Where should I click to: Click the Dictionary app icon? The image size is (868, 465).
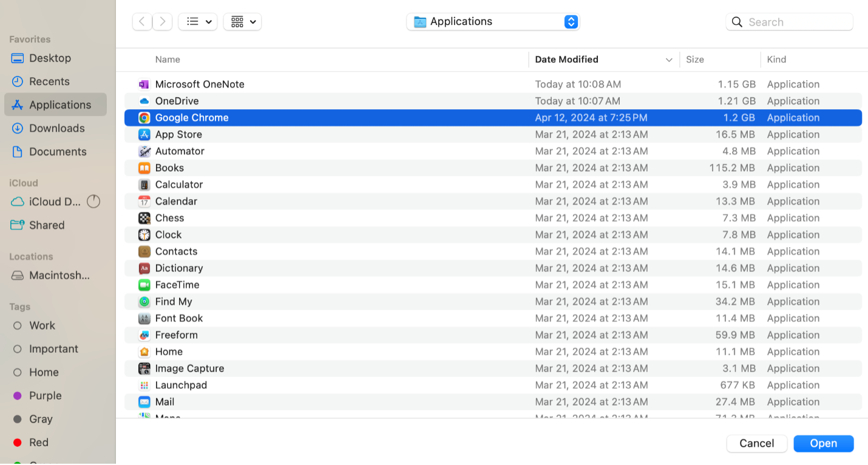tap(144, 268)
